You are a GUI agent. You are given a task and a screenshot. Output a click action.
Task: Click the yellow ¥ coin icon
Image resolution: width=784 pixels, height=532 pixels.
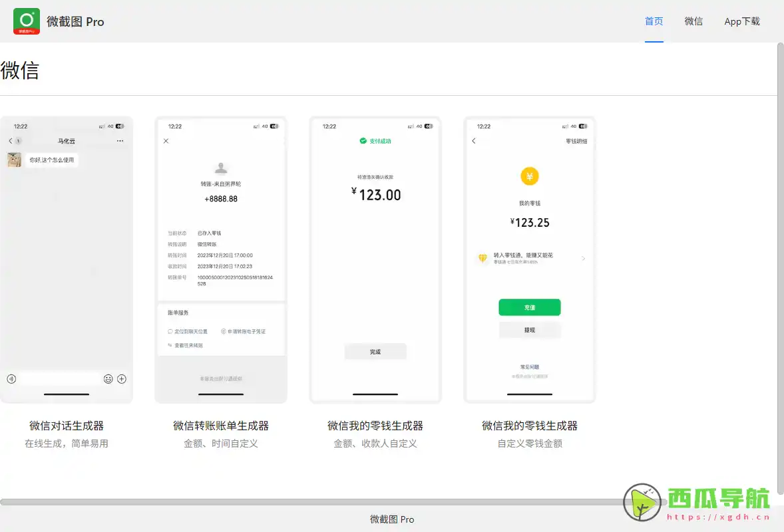[530, 176]
